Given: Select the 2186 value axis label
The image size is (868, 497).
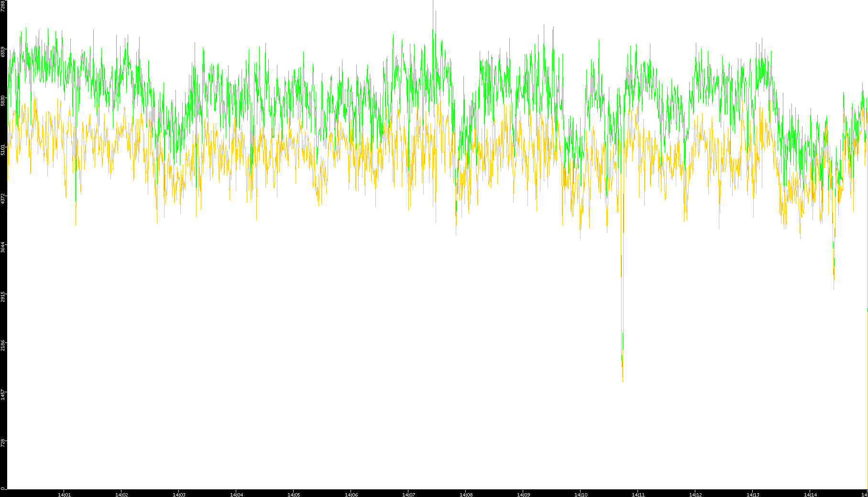Looking at the screenshot, I should tap(3, 345).
